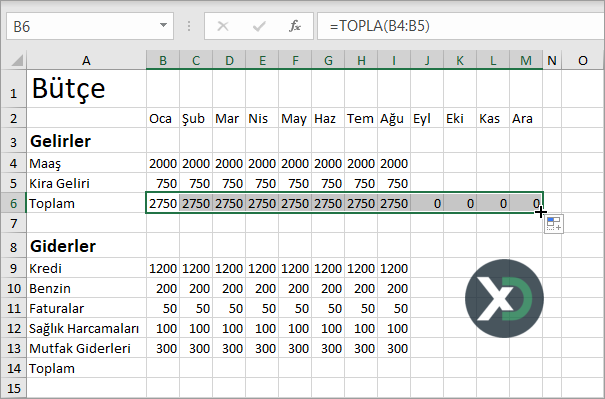Click the Nis month header cell
The width and height of the screenshot is (605, 399).
tap(262, 118)
